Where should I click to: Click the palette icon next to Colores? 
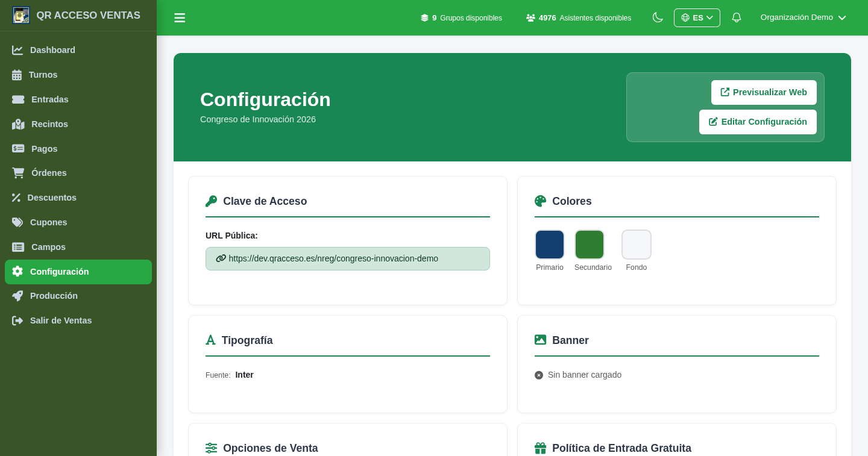[540, 201]
